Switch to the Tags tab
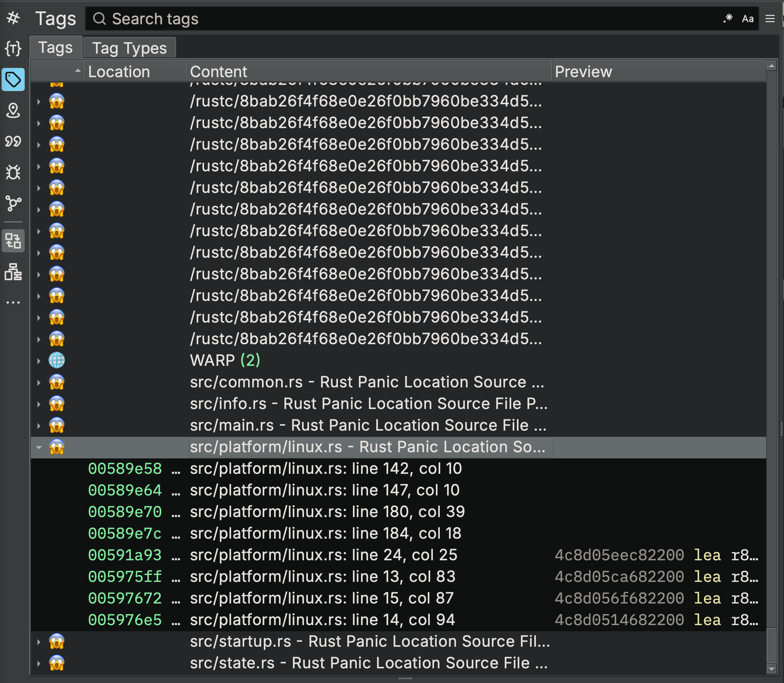The image size is (784, 683). pyautogui.click(x=56, y=47)
